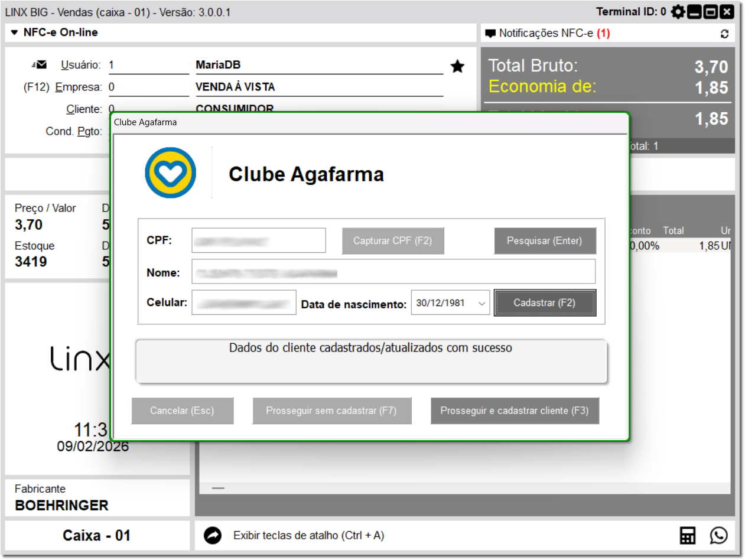Refresh NFC-e notifications with the sync icon
Screen dimensions: 745x560
725,34
